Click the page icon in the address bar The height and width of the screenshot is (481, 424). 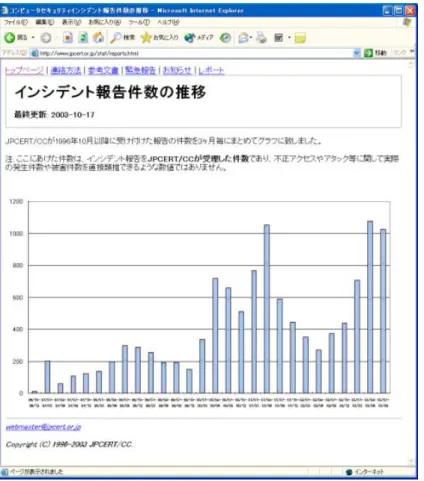pyautogui.click(x=34, y=53)
